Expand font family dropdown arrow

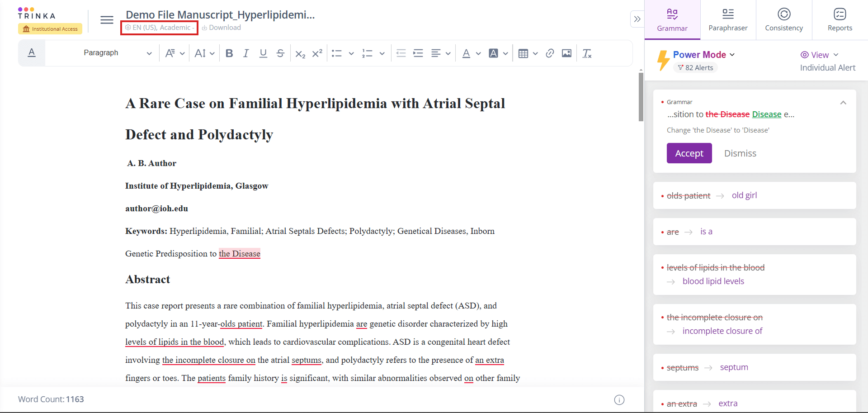[x=182, y=53]
